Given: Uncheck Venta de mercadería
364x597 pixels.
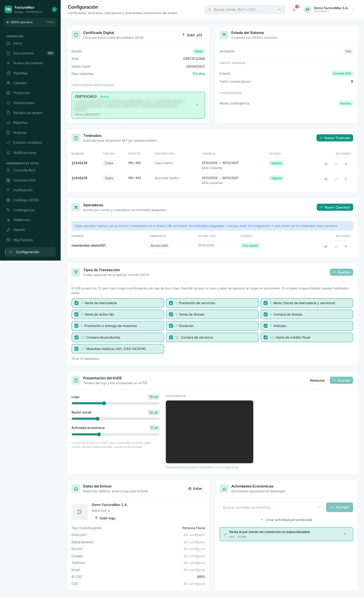Looking at the screenshot, I should pyautogui.click(x=76, y=303).
